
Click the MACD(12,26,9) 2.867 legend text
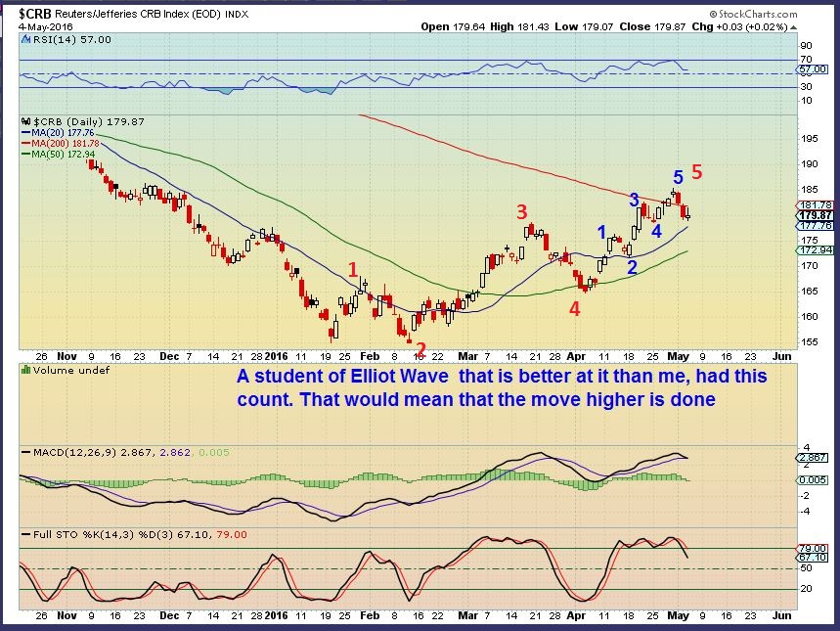click(x=93, y=453)
